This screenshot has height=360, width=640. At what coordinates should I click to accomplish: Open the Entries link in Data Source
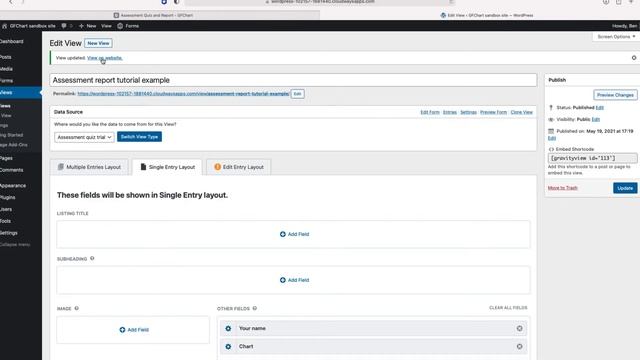click(450, 112)
